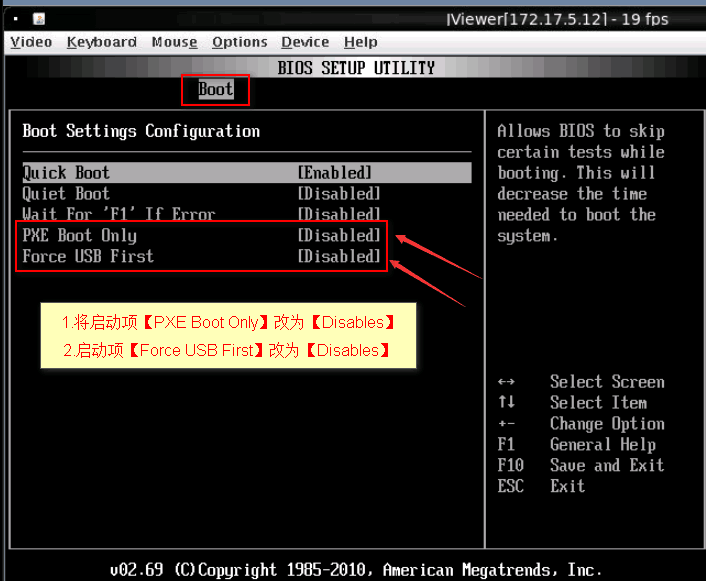Toggle Quiet Boot [Disabled] value
The width and height of the screenshot is (706, 581).
pyautogui.click(x=339, y=194)
